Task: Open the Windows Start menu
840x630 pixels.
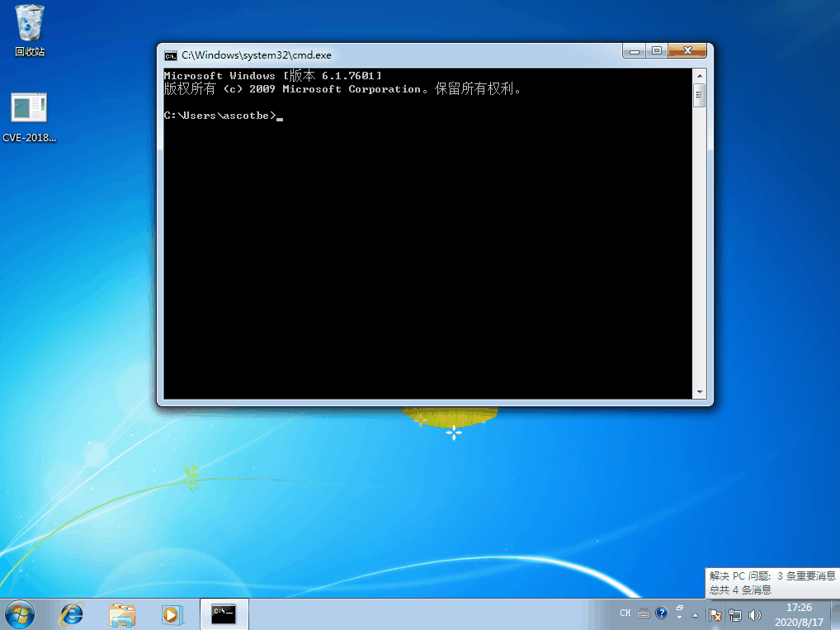Action: pyautogui.click(x=19, y=614)
